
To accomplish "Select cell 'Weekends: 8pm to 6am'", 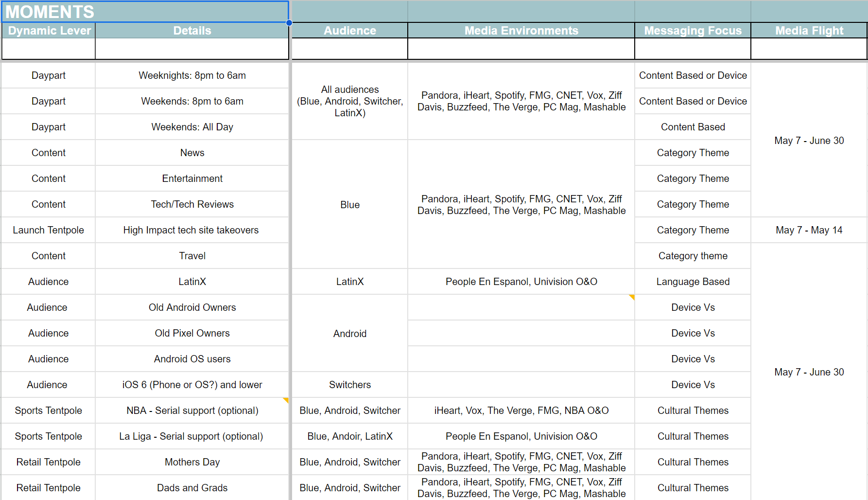I will click(192, 101).
